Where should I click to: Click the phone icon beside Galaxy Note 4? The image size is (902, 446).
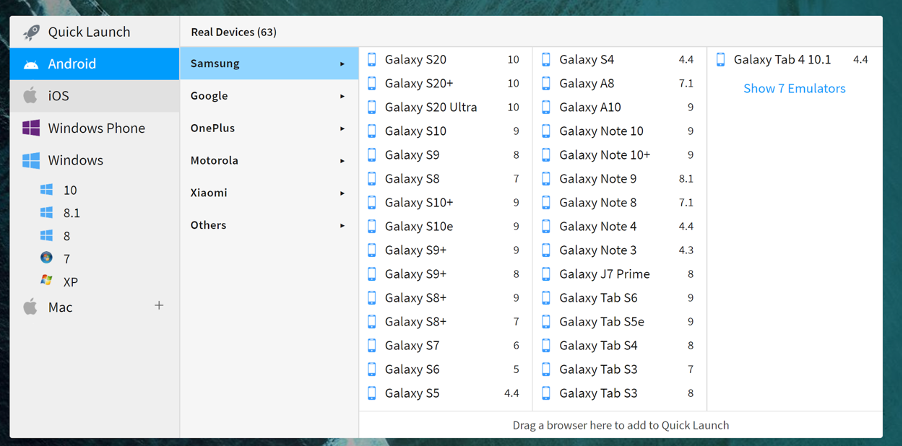pyautogui.click(x=546, y=226)
